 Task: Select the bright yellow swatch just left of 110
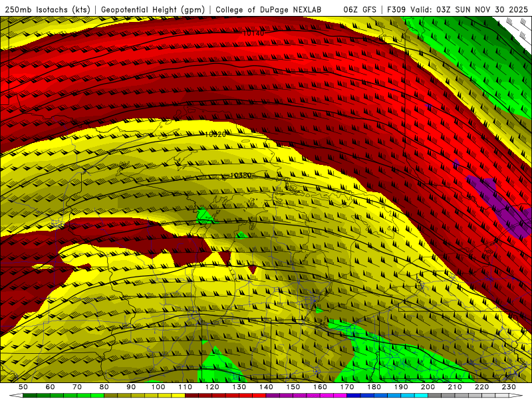click(178, 396)
